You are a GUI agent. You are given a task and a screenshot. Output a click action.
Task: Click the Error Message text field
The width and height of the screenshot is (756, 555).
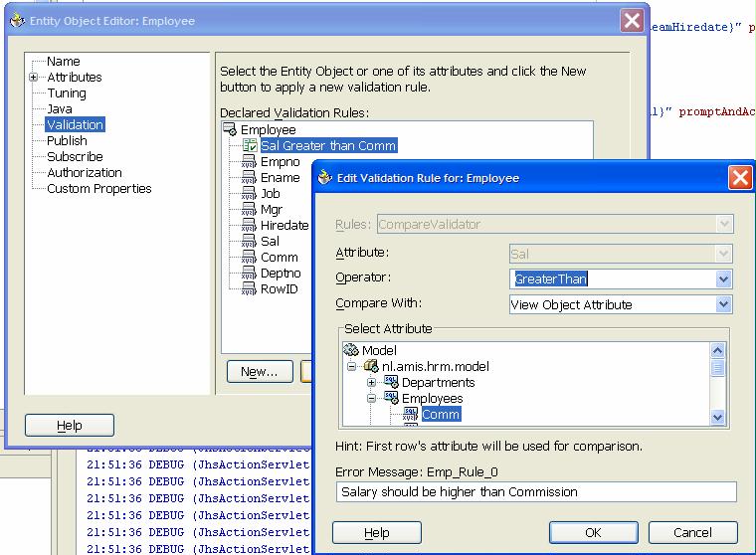(537, 491)
